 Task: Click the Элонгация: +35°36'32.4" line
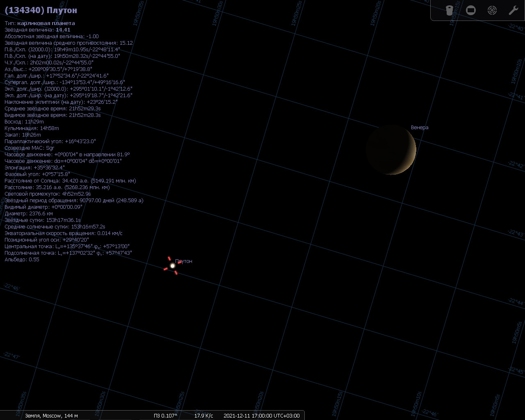click(x=35, y=168)
